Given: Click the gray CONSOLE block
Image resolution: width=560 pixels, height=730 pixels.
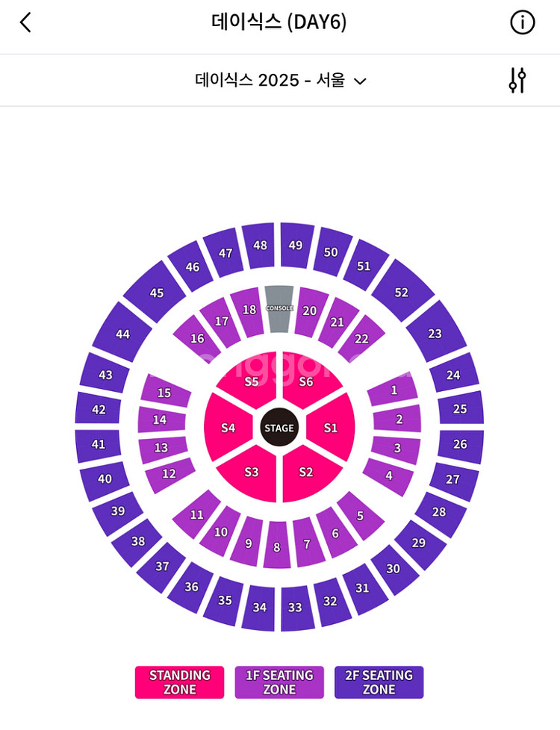Looking at the screenshot, I should (279, 308).
